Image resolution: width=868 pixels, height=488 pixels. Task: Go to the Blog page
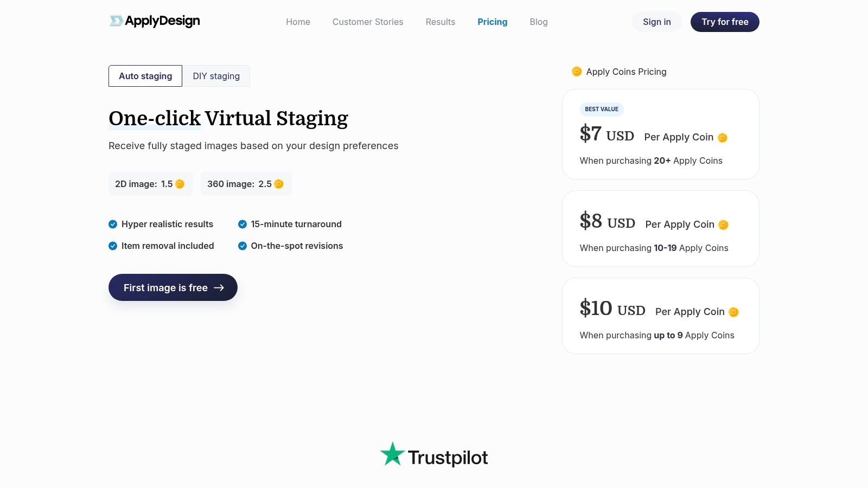tap(539, 22)
